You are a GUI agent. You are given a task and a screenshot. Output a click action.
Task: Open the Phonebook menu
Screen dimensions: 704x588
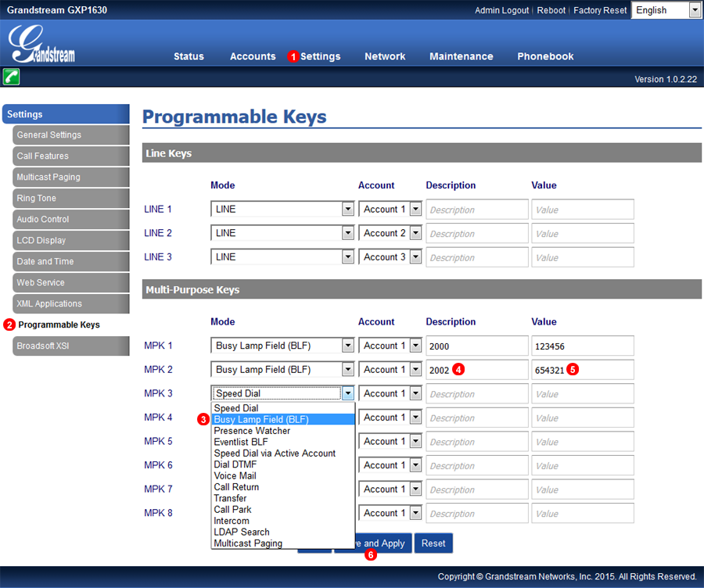pyautogui.click(x=545, y=56)
